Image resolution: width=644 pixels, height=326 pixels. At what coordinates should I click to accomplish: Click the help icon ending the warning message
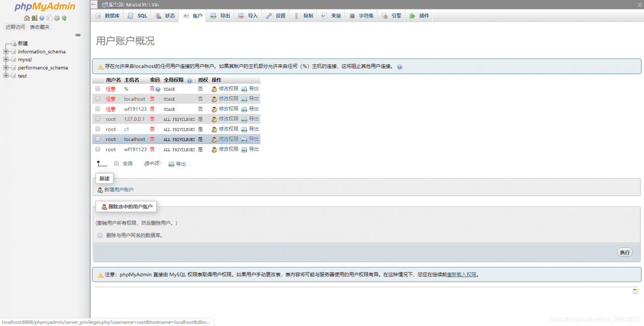point(399,67)
